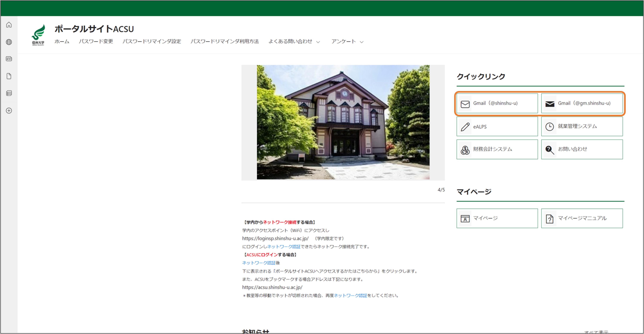Screen dimensions: 644x334
Task: Open the 就業管理システム quick link
Action: click(582, 126)
